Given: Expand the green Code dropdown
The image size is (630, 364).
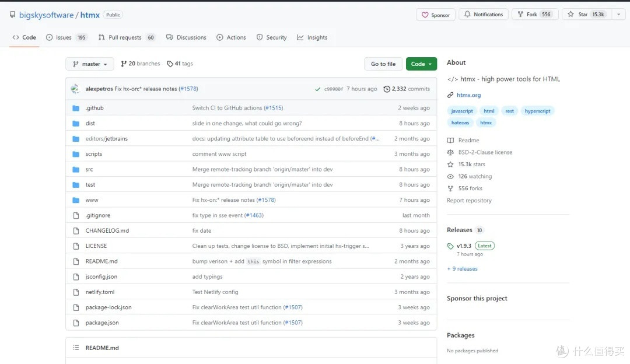Looking at the screenshot, I should point(421,64).
